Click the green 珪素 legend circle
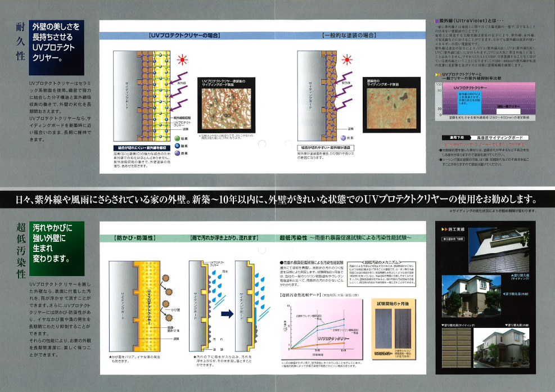The image size is (555, 392). (x=177, y=138)
